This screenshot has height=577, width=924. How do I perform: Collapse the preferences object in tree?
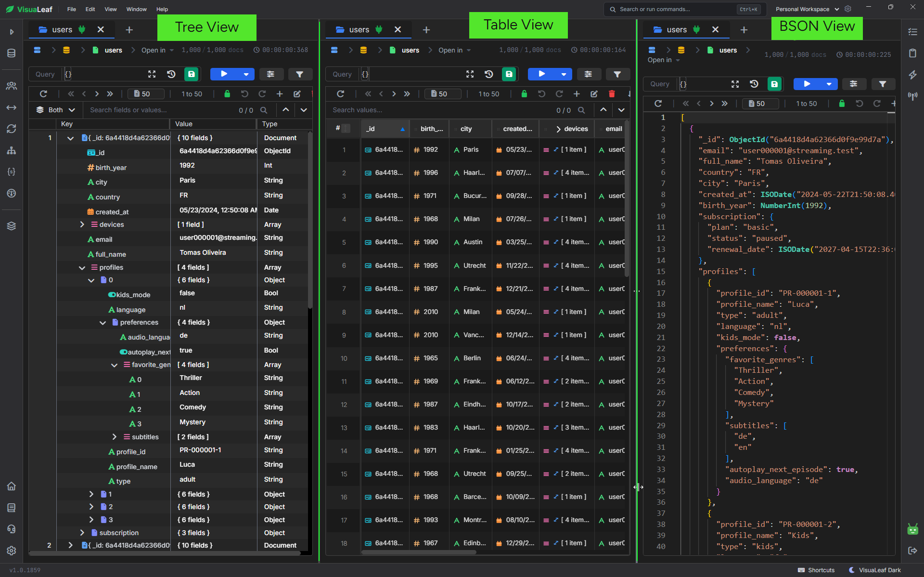point(103,322)
